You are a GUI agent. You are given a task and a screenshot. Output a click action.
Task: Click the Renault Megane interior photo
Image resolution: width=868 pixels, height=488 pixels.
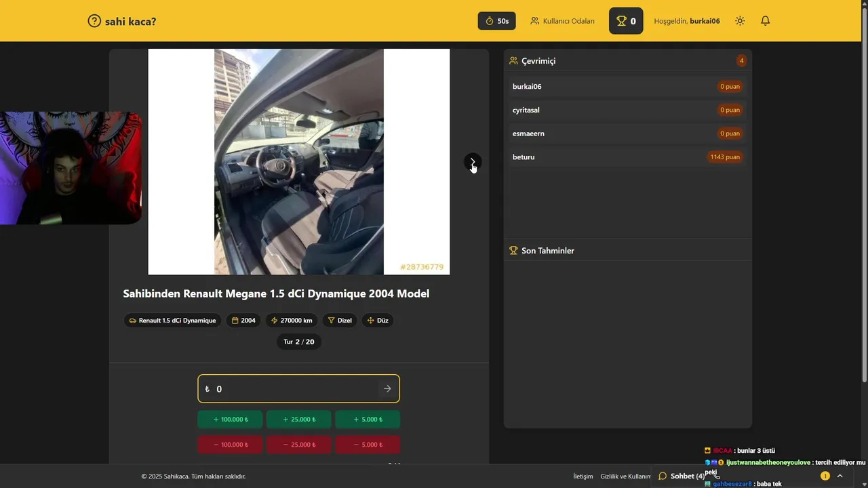pyautogui.click(x=299, y=161)
